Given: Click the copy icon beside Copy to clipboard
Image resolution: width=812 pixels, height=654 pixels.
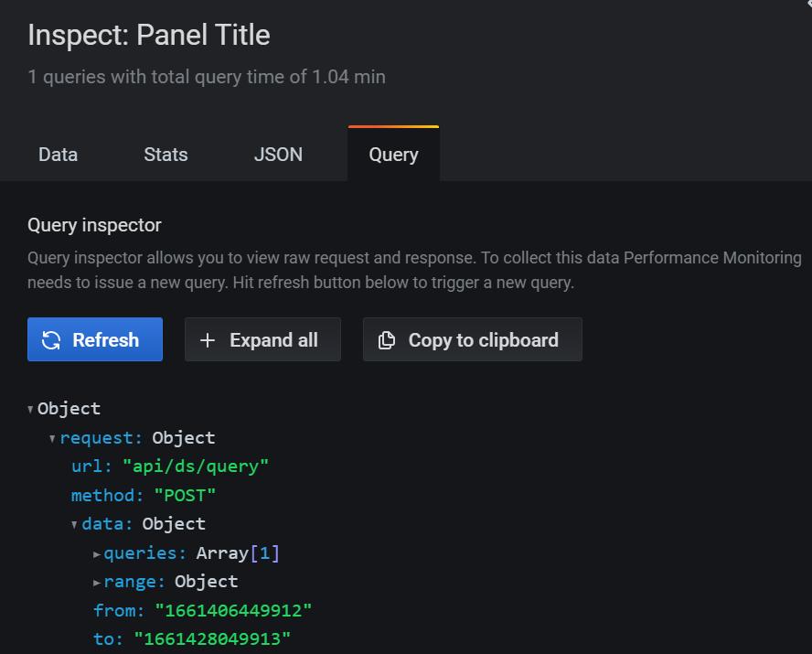Looking at the screenshot, I should [x=387, y=340].
